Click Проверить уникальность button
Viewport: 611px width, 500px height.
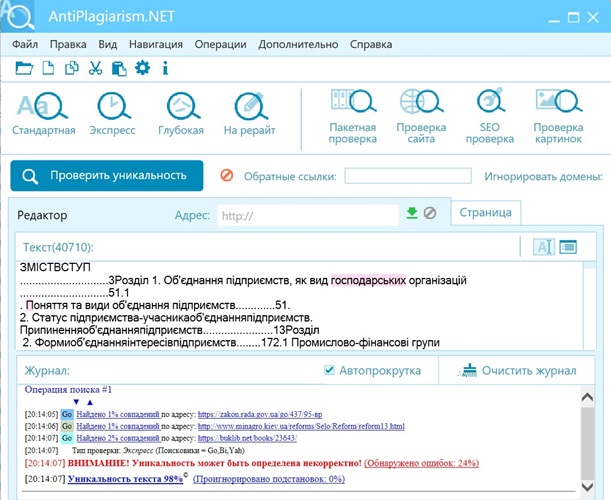(x=107, y=176)
